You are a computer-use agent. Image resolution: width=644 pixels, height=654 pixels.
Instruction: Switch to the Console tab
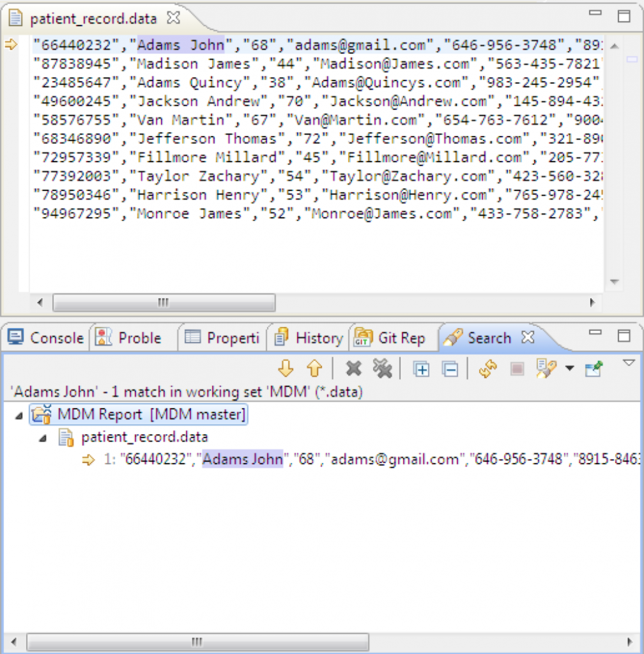pos(45,337)
